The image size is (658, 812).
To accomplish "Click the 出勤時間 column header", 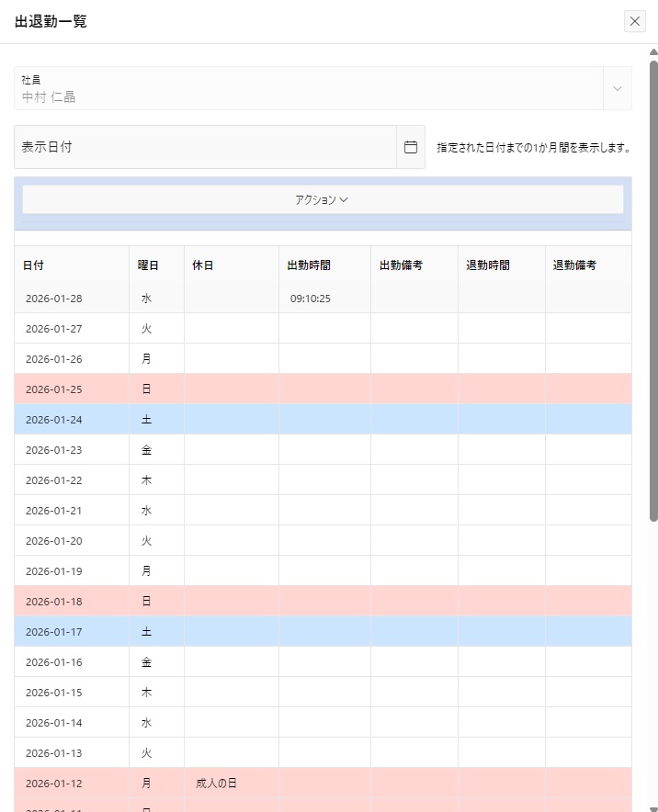I will 309,265.
